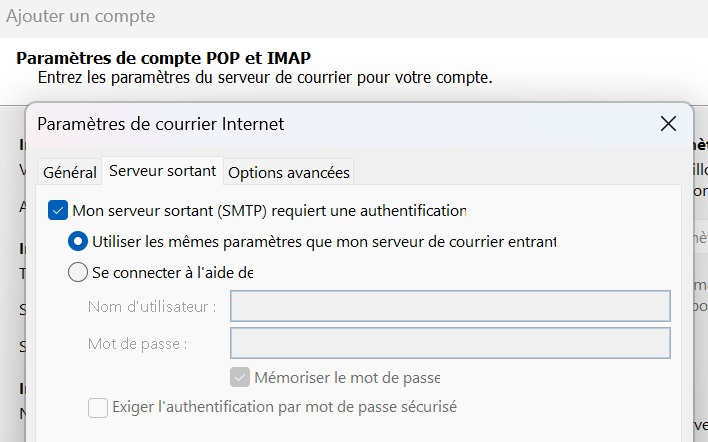This screenshot has width=708, height=442.
Task: Switch to the Général tab
Action: 70,172
